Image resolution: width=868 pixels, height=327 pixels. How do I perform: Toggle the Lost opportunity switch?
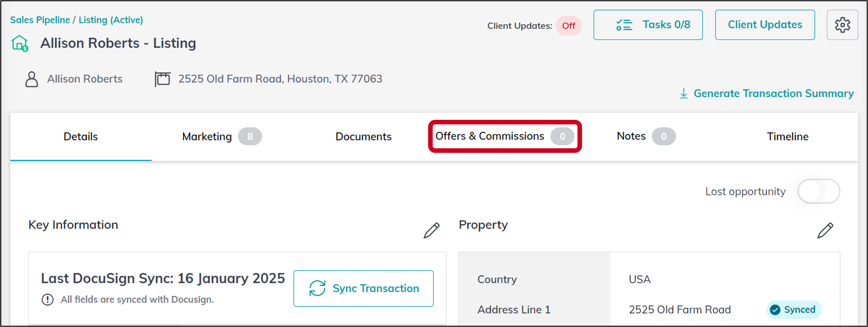818,191
